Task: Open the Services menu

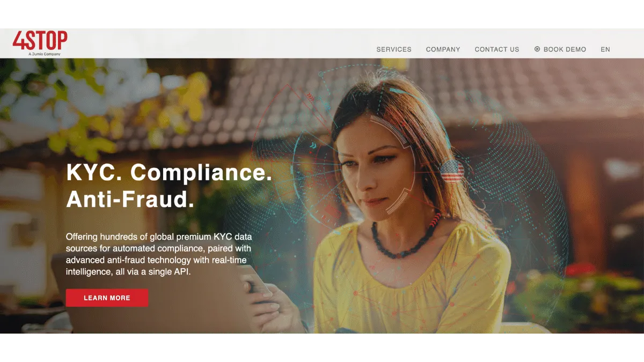Action: click(394, 49)
